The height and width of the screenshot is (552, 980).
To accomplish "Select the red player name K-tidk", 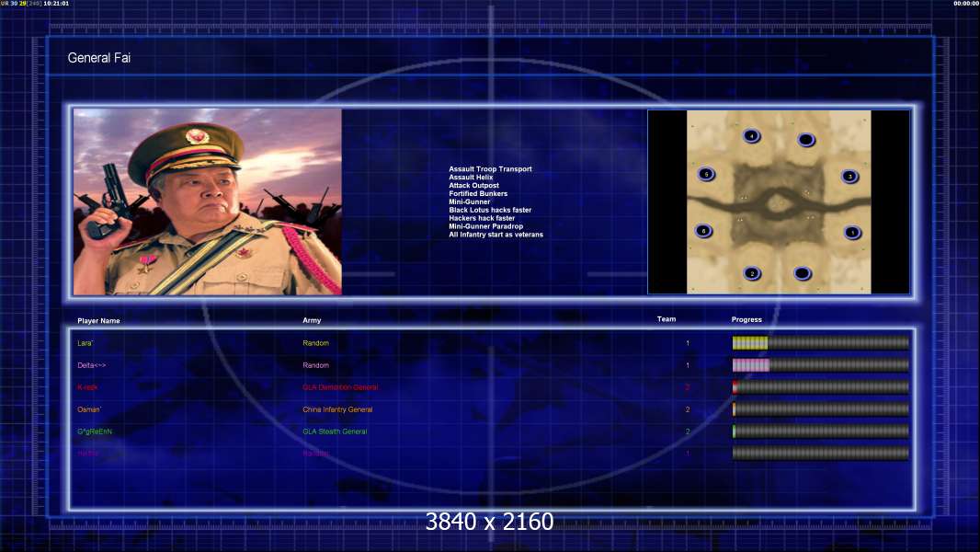I will point(87,387).
